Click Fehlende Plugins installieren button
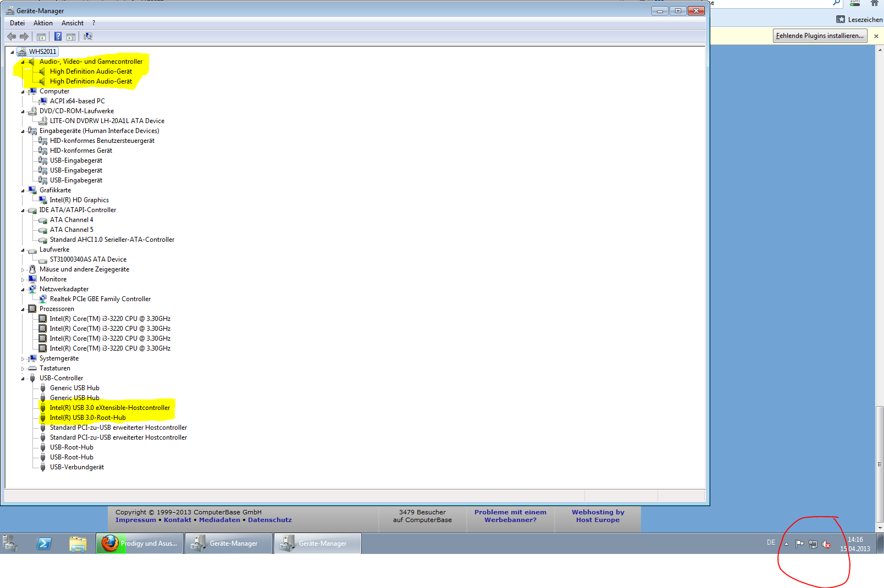This screenshot has width=884, height=588. click(x=820, y=36)
